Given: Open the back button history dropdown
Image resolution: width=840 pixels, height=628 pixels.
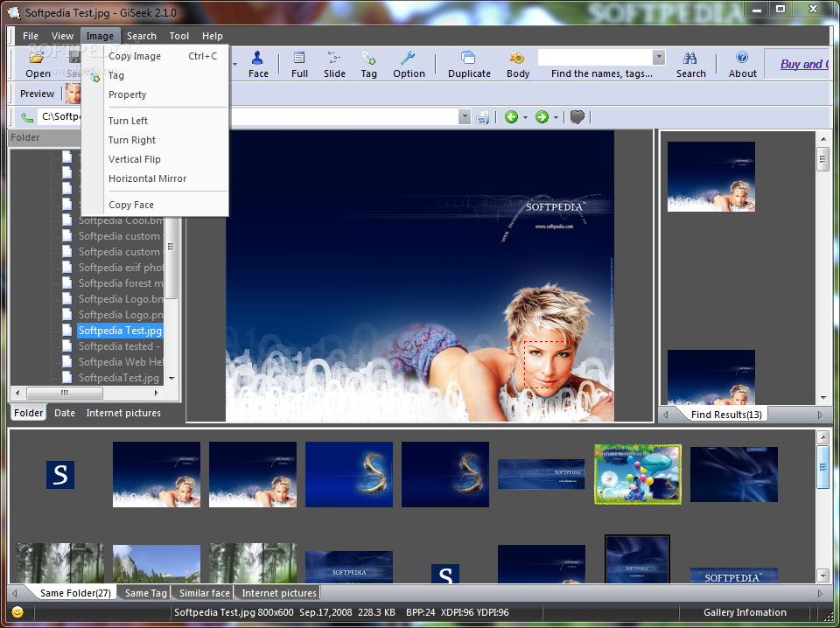Looking at the screenshot, I should 525,117.
